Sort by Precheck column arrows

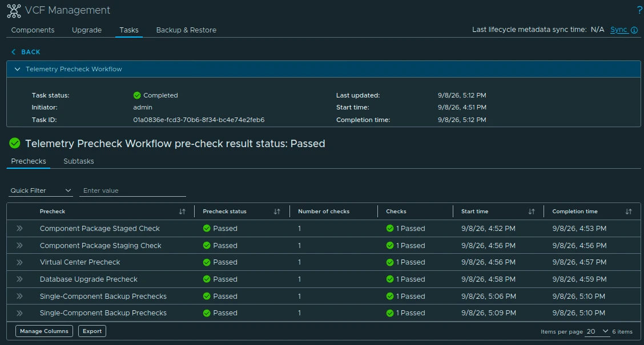click(x=182, y=212)
